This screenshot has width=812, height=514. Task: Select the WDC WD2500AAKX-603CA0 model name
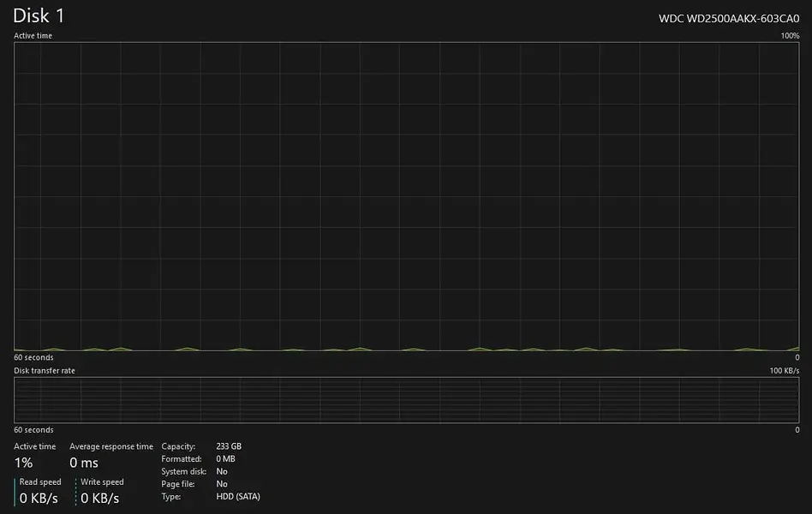point(728,18)
